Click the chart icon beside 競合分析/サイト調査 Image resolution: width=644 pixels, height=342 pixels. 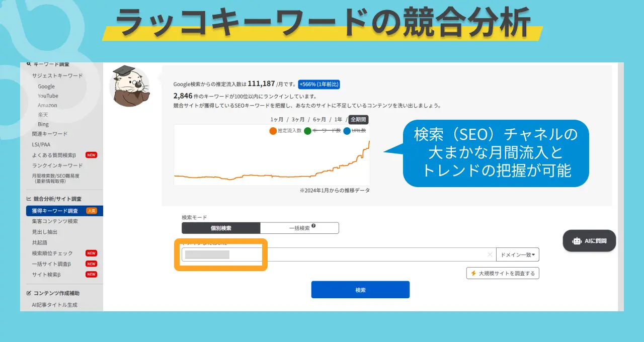pos(29,199)
